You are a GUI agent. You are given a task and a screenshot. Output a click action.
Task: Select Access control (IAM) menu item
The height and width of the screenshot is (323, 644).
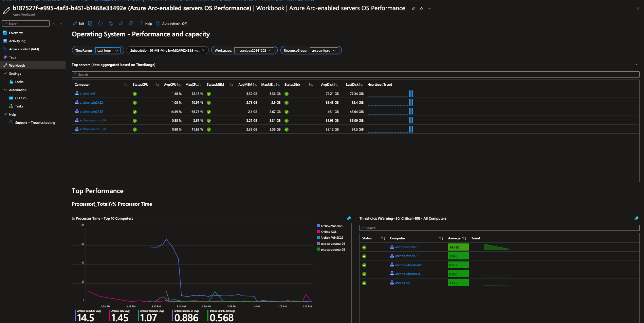coord(24,49)
